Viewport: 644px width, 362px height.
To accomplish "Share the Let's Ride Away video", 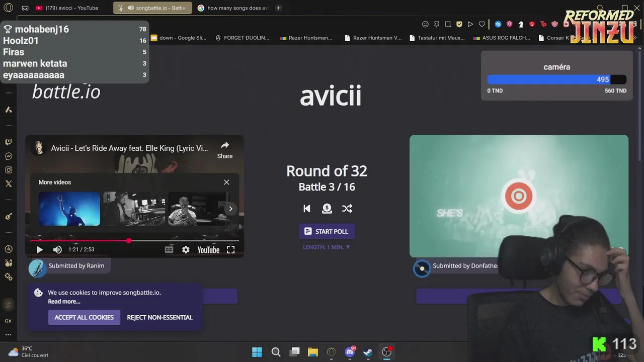I will coord(224,149).
